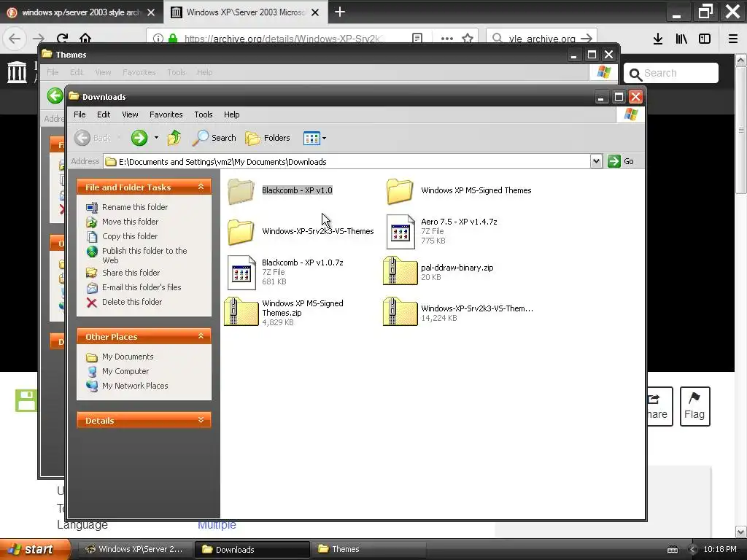Screen dimensions: 747x560
Task: Expand the Details panel
Action: click(x=201, y=420)
